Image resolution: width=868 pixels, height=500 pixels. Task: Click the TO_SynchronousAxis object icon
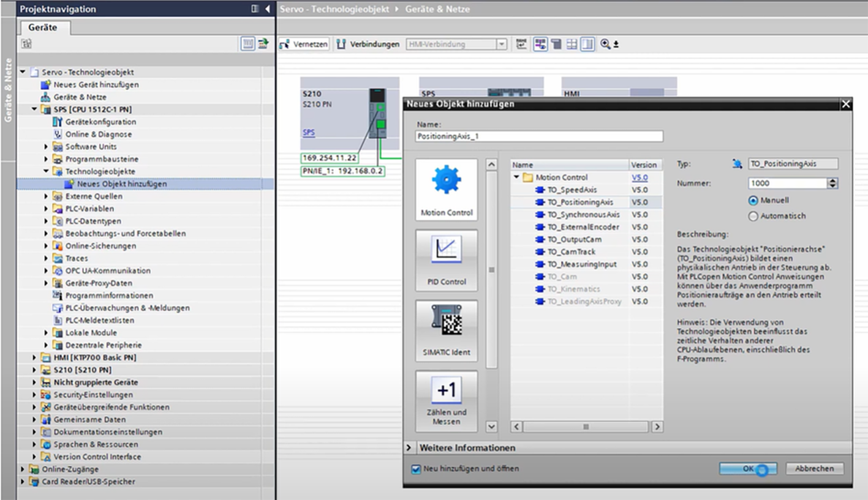(540, 215)
